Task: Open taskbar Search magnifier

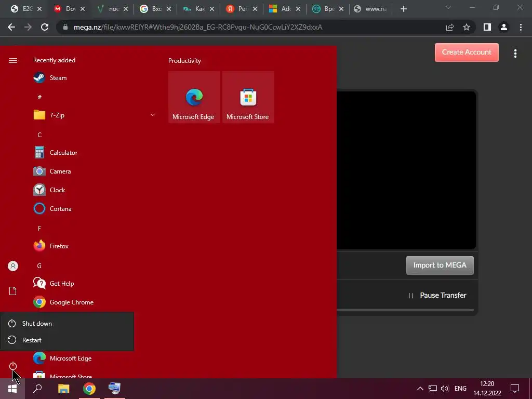Action: [37, 389]
